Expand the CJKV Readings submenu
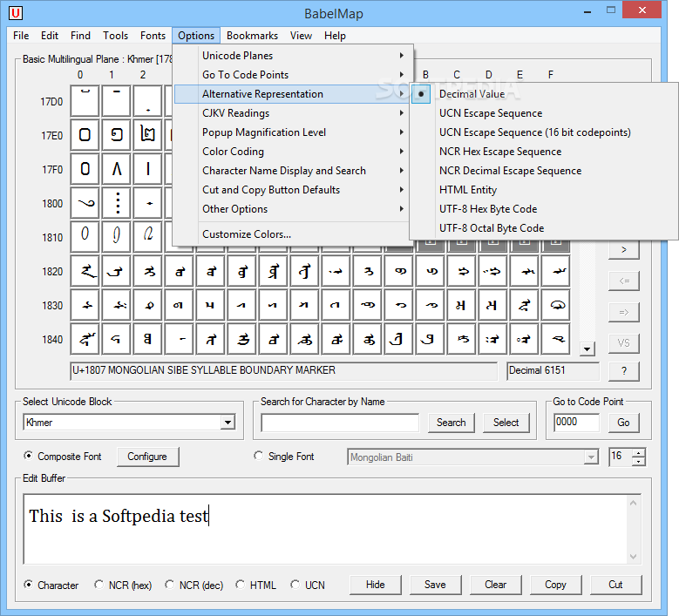Screen dimensions: 679x616 tap(293, 113)
